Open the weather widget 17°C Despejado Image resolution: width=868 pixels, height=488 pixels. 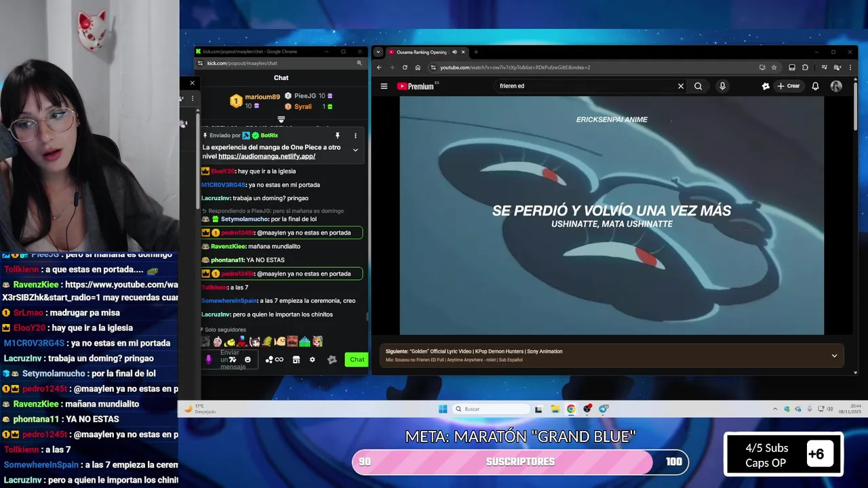tap(201, 409)
